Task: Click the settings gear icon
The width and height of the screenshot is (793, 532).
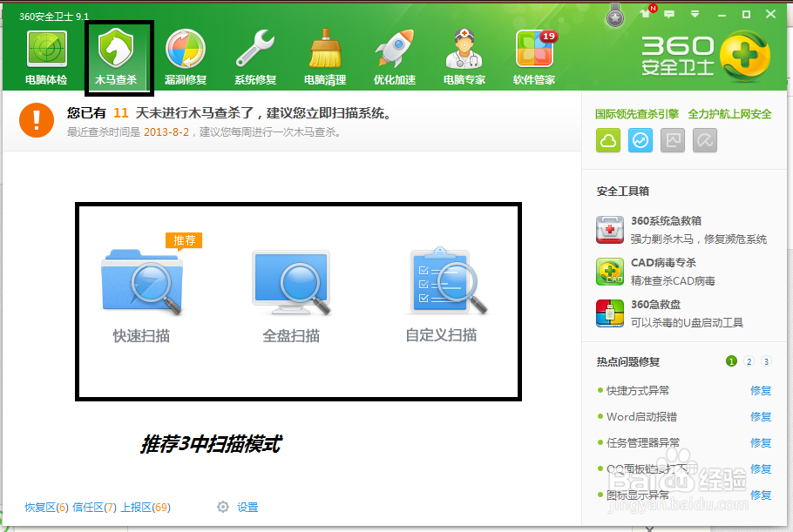Action: click(x=223, y=507)
